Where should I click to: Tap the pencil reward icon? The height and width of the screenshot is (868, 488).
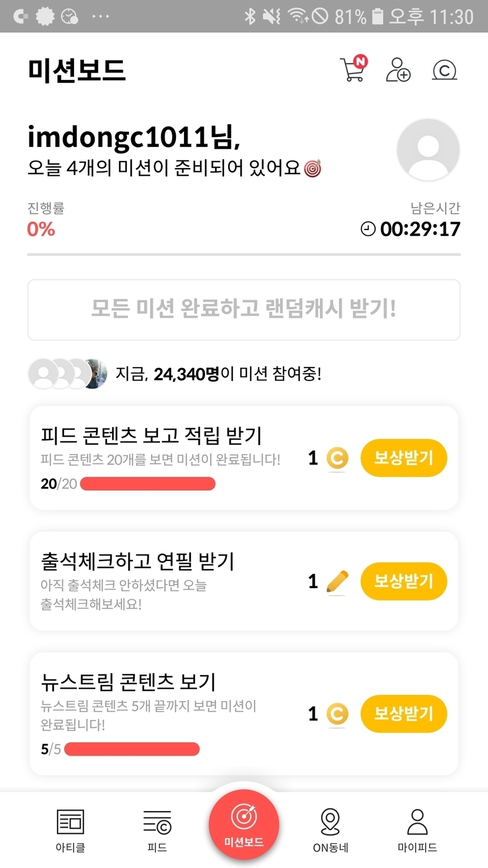337,582
